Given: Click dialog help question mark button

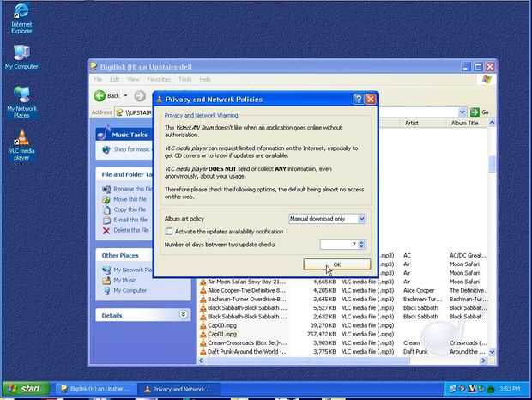Looking at the screenshot, I should (358, 99).
